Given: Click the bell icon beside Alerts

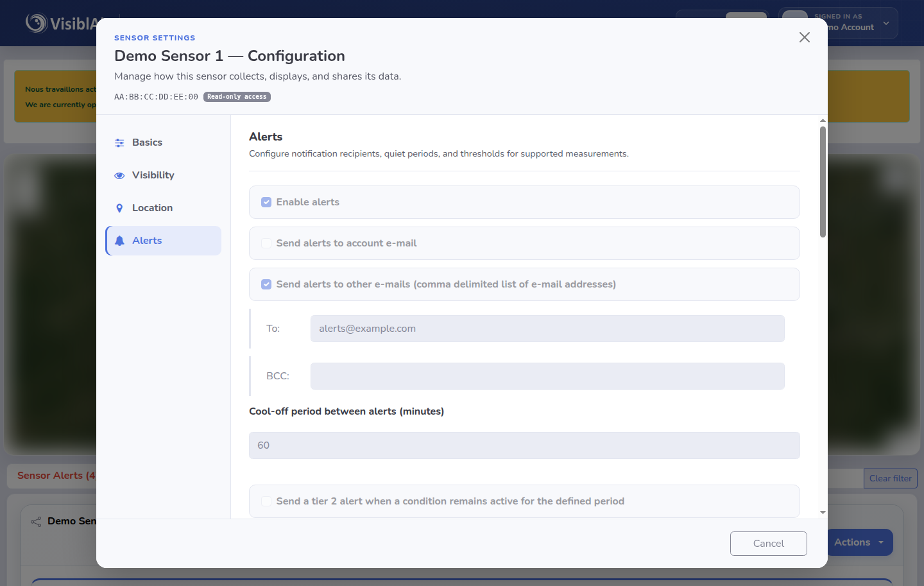Looking at the screenshot, I should coord(119,241).
